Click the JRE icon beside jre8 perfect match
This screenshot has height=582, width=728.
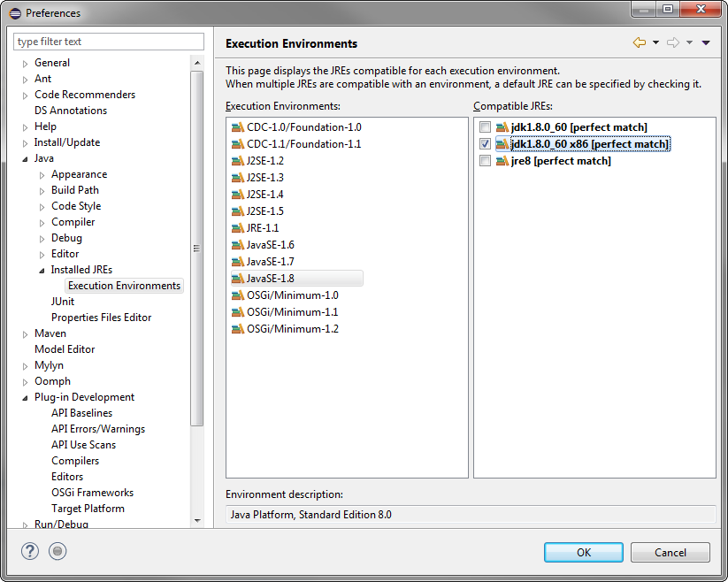click(502, 161)
